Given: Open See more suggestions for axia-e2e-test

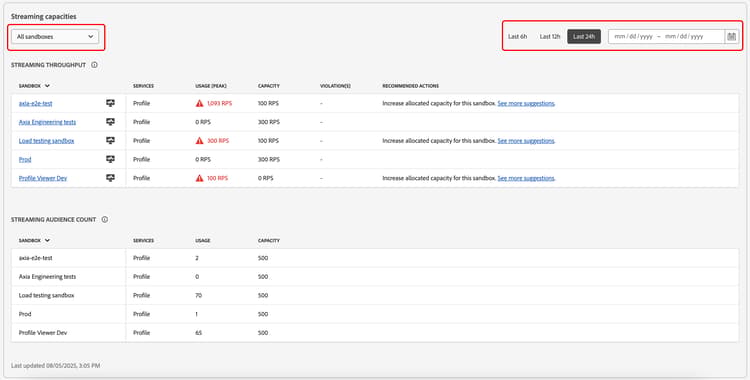Looking at the screenshot, I should coord(526,103).
